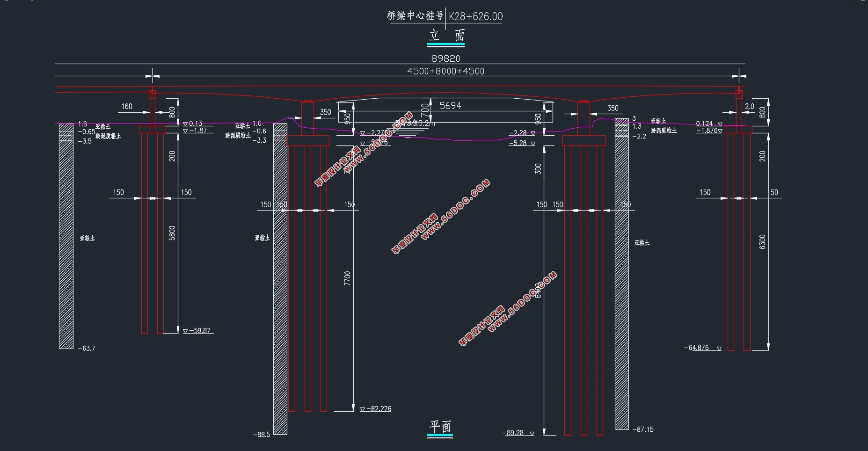This screenshot has height=451, width=868.
Task: Select the 6300 pile length dimension
Action: click(x=763, y=242)
